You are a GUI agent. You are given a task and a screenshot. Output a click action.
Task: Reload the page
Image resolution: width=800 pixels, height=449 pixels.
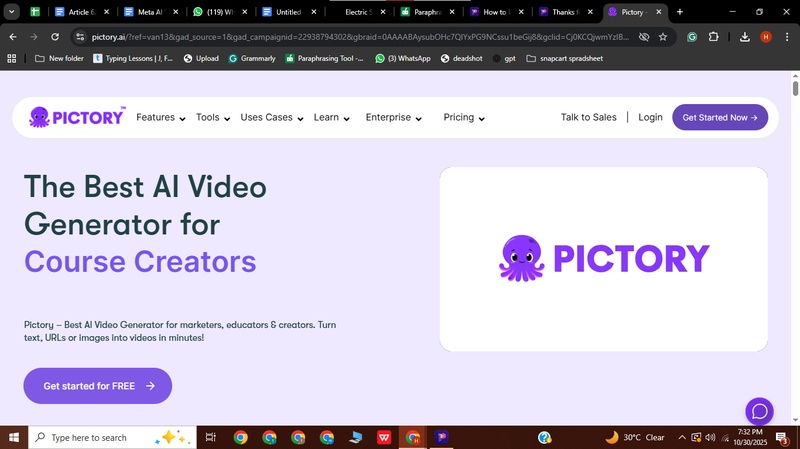click(57, 37)
